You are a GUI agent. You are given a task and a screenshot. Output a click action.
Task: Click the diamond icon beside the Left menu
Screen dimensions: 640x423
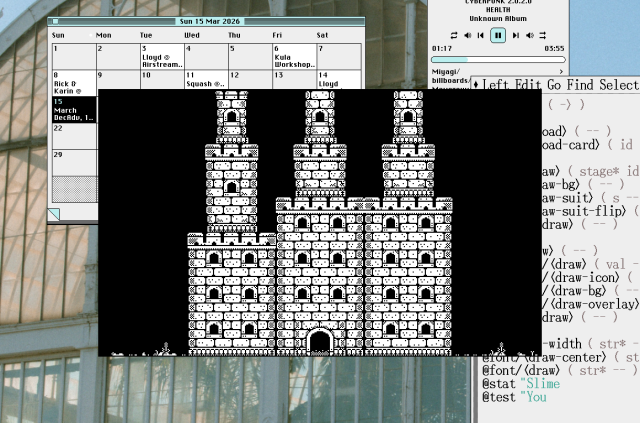tap(476, 85)
